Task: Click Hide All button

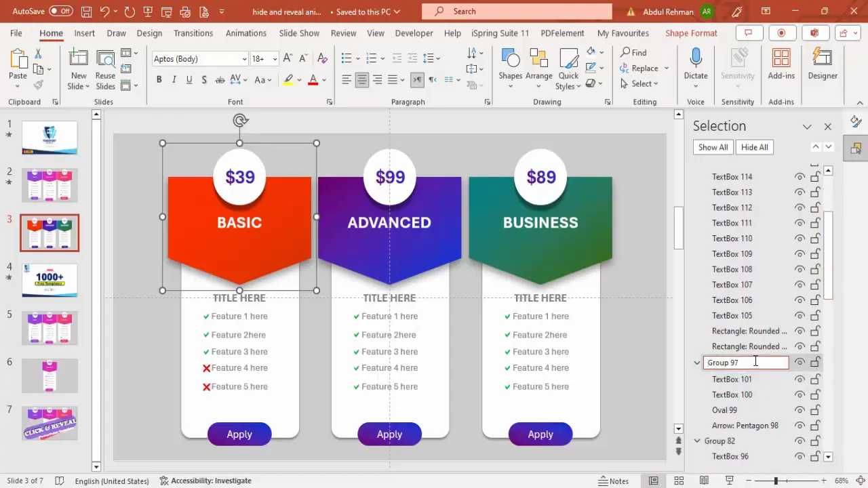Action: (755, 147)
